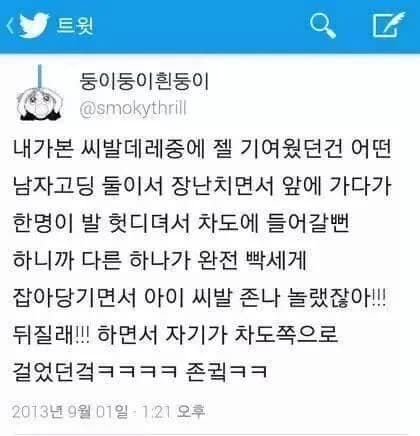Open the 둥이둥이흰둥이 profile avatar
Screen dimensions: 420x436
(x=40, y=93)
